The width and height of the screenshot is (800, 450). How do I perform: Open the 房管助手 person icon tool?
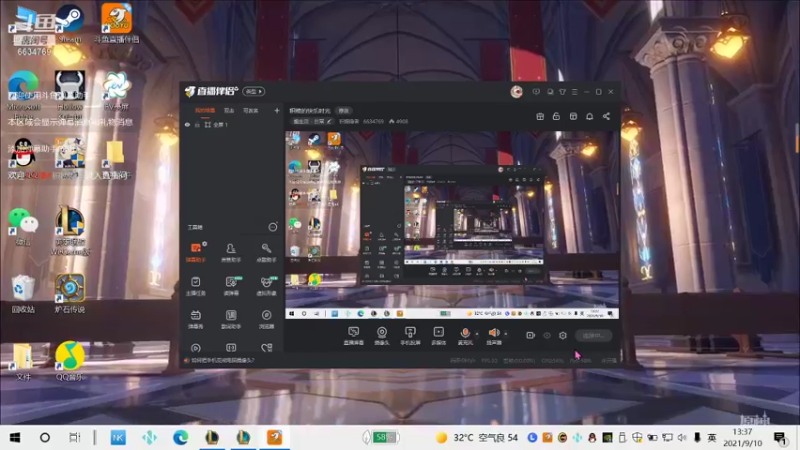(231, 252)
